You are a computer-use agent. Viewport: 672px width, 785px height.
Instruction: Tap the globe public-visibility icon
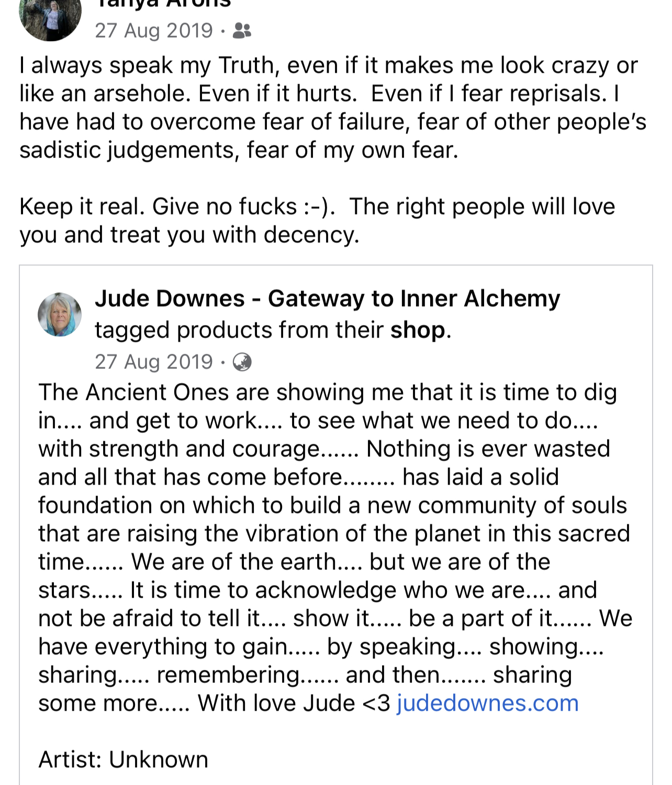[x=242, y=362]
